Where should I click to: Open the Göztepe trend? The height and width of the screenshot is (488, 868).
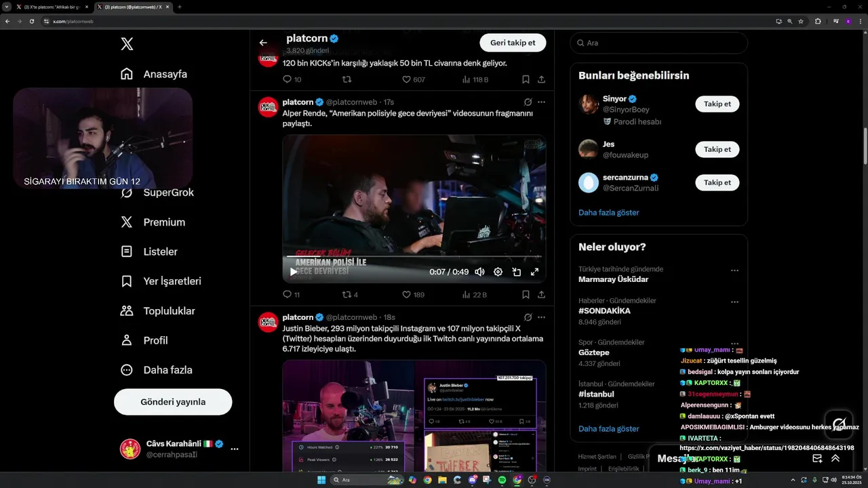[594, 352]
